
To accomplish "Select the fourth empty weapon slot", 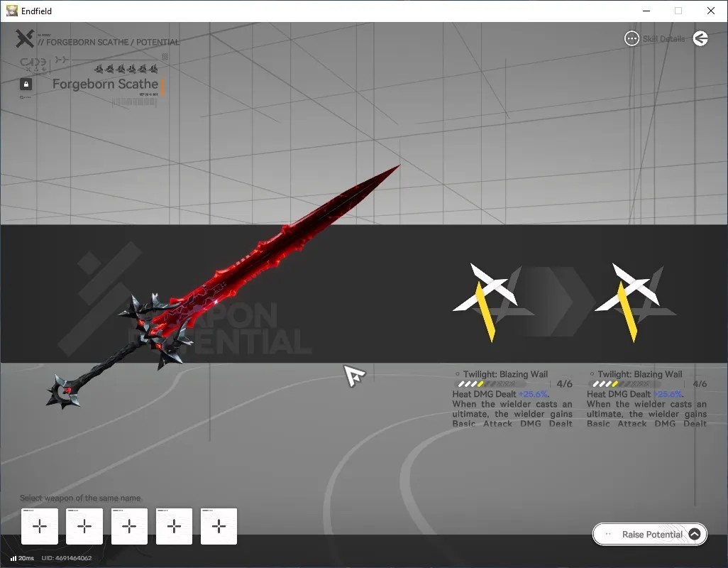I will (x=174, y=526).
